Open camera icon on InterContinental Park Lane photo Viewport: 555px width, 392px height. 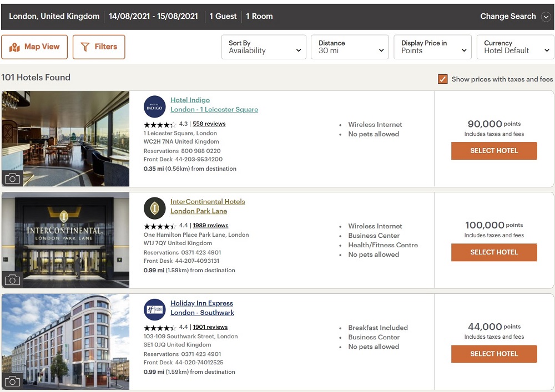point(12,281)
